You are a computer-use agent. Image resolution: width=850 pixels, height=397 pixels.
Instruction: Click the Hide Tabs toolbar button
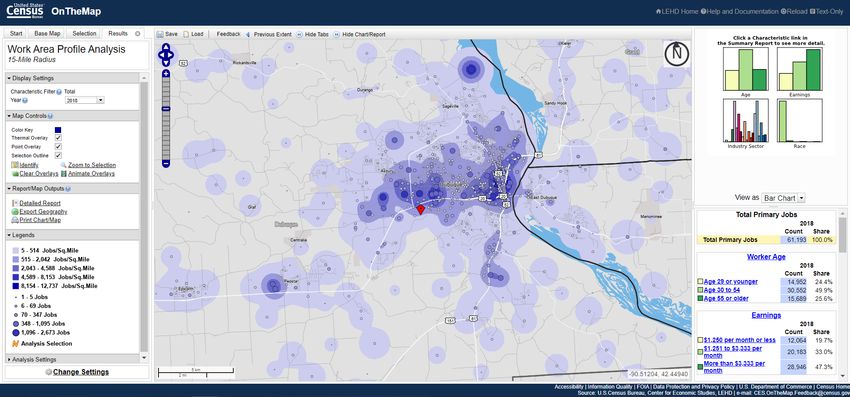(312, 34)
